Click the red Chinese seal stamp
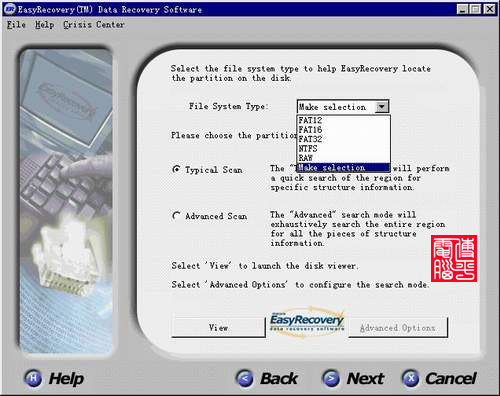This screenshot has height=396, width=500. coord(454,258)
